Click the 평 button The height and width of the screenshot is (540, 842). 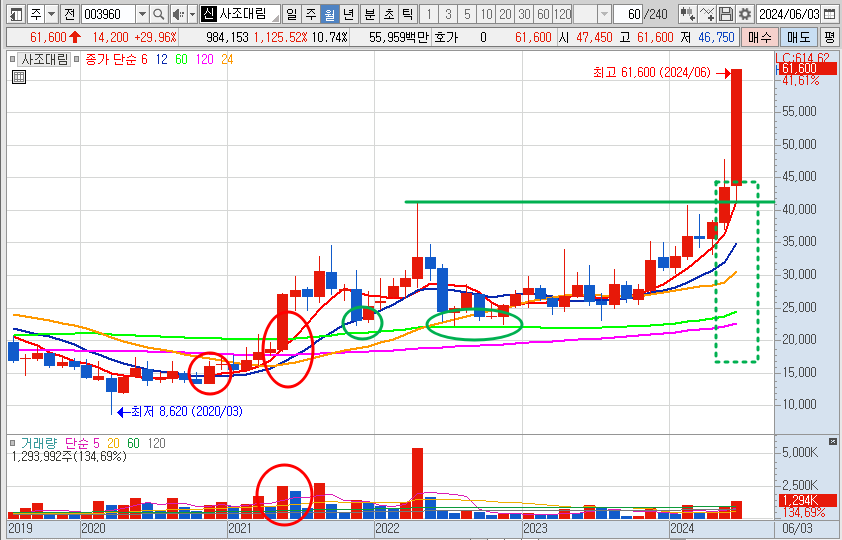click(830, 37)
